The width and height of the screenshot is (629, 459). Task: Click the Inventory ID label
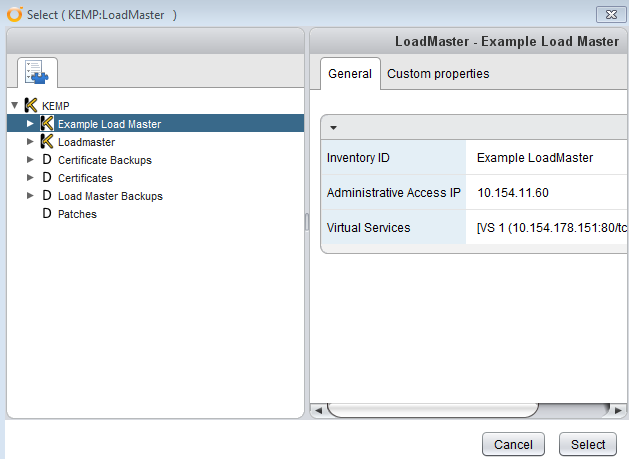tap(358, 158)
